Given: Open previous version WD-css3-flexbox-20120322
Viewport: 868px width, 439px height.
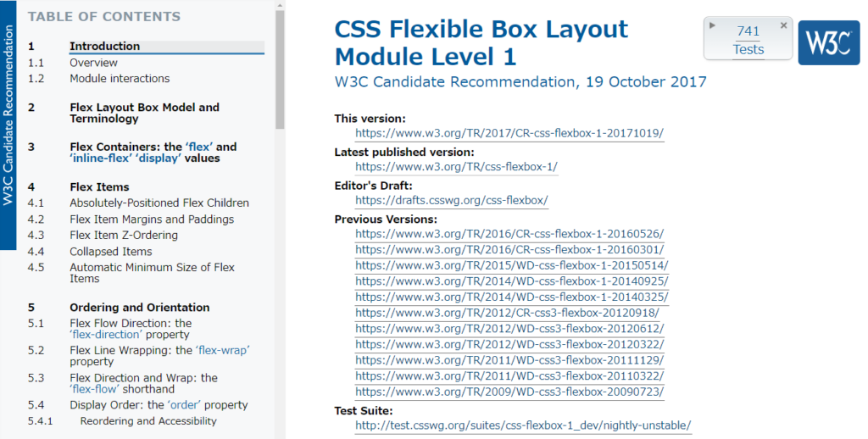Looking at the screenshot, I should tap(509, 344).
